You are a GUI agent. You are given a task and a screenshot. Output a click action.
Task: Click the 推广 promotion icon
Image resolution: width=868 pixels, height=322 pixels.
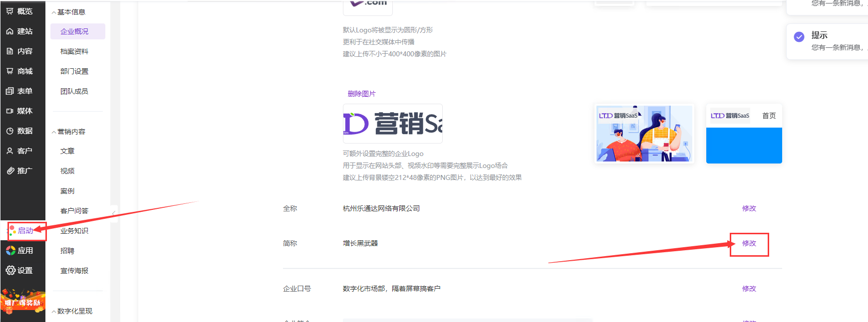pyautogui.click(x=9, y=170)
